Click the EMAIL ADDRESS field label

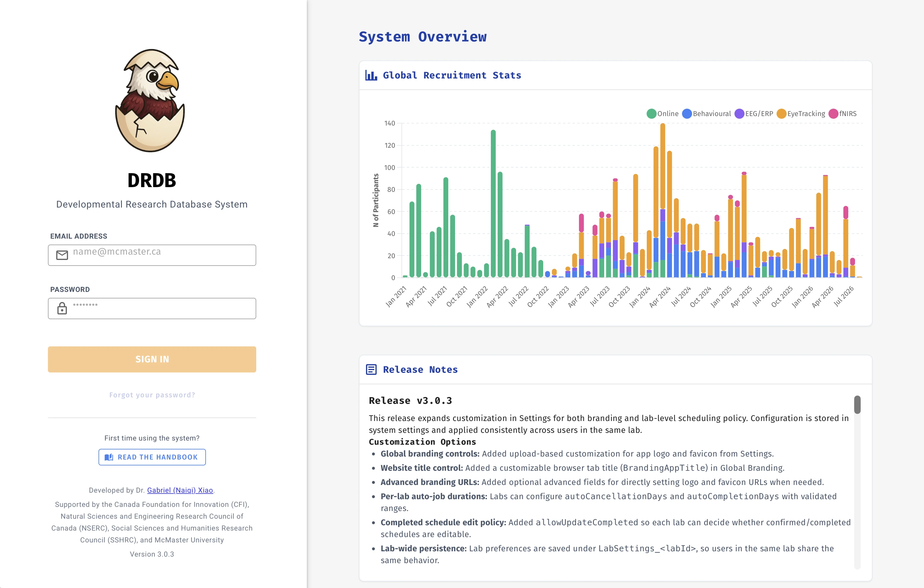pyautogui.click(x=79, y=236)
